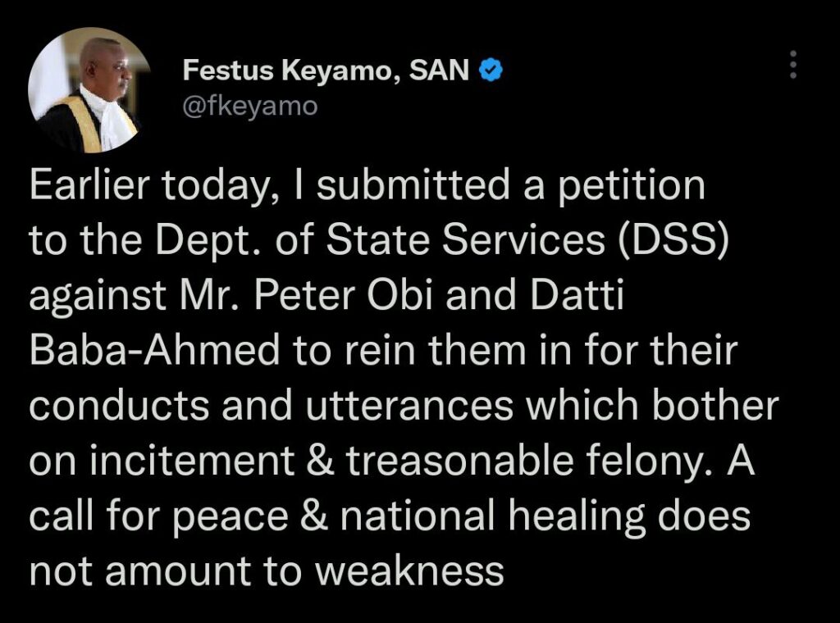Viewport: 840px width, 623px height.
Task: Click the word "conducts" in the tweet
Action: (119, 405)
